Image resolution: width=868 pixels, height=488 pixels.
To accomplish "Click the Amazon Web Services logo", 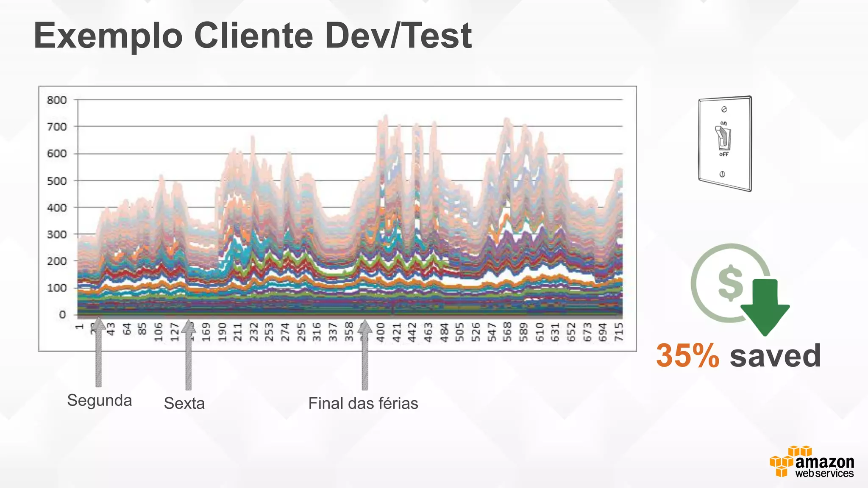I will click(812, 462).
